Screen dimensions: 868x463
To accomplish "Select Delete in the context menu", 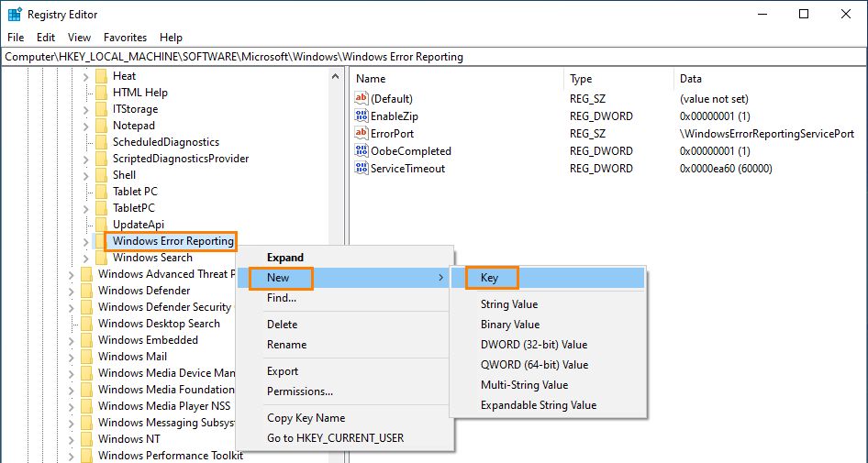I will click(x=345, y=325).
